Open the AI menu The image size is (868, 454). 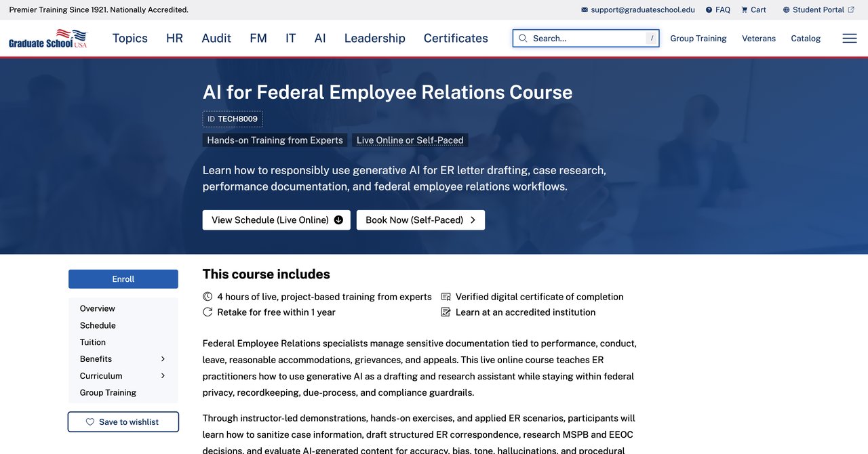320,38
